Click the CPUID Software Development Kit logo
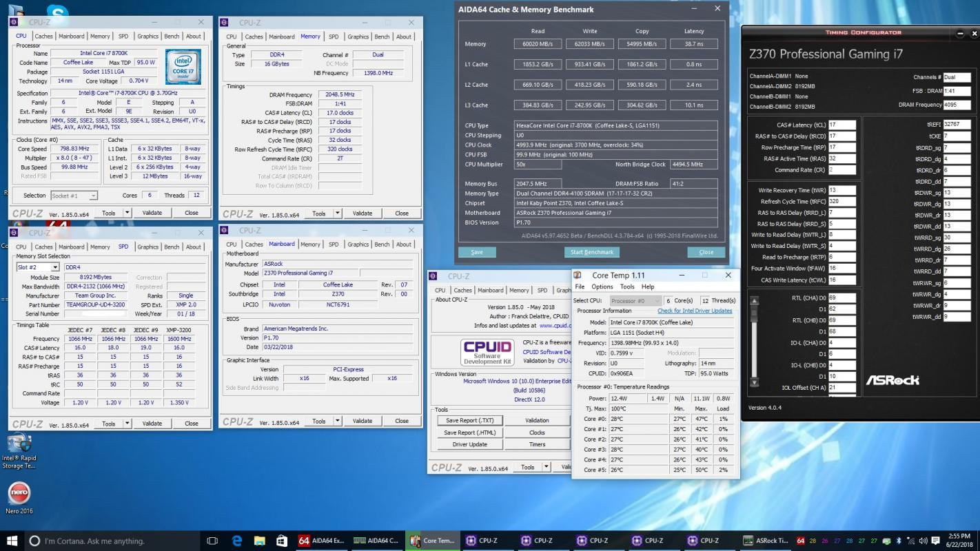The width and height of the screenshot is (980, 551). 487,351
